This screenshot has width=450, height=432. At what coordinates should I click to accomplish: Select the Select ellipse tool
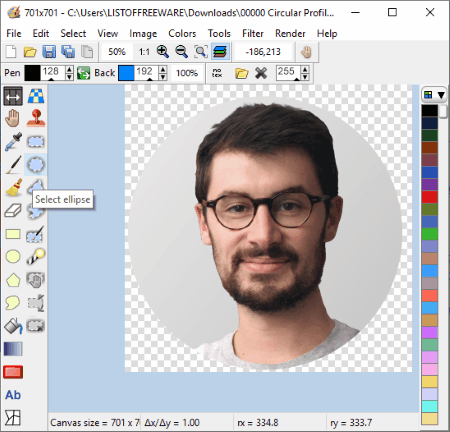click(x=36, y=165)
